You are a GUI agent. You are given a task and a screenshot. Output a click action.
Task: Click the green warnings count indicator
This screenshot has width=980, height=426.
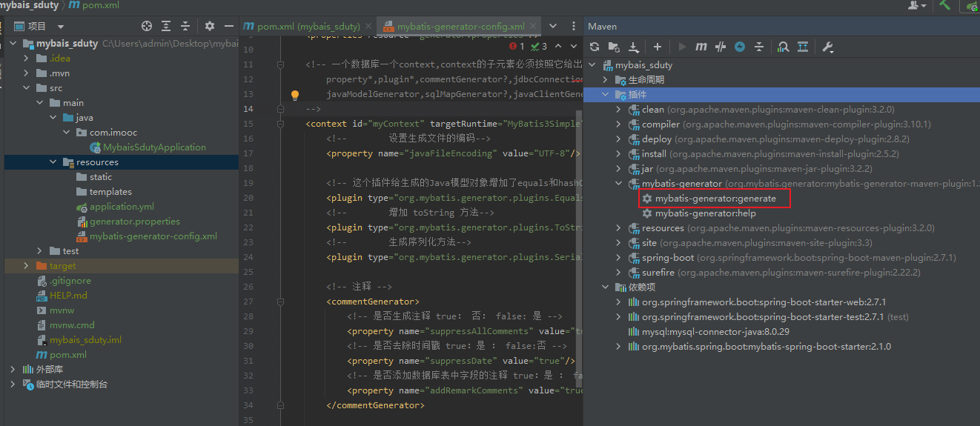539,46
